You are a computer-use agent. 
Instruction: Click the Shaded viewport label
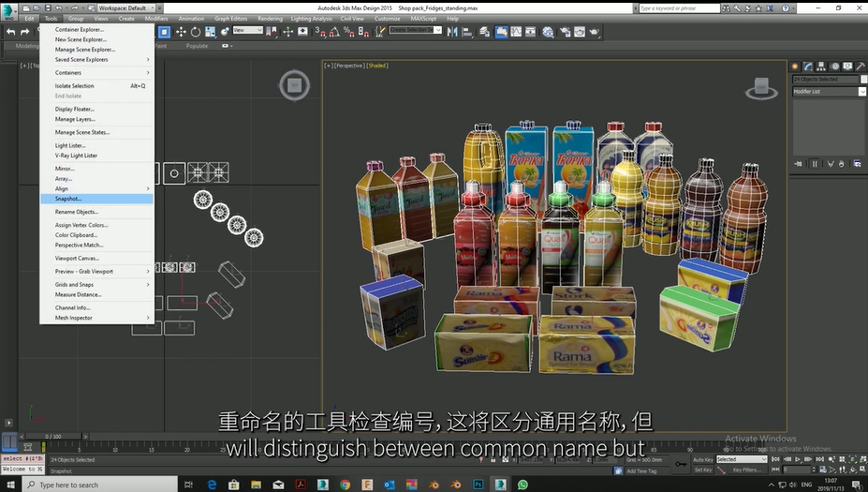[377, 66]
